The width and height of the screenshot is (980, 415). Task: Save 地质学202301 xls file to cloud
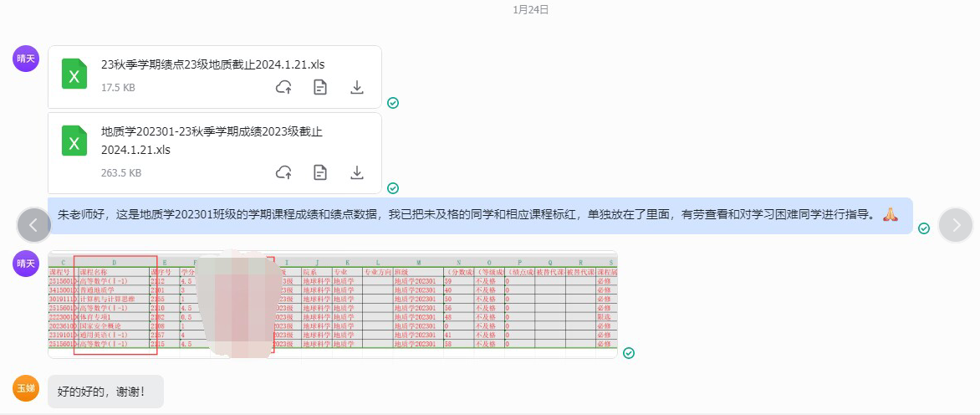283,172
